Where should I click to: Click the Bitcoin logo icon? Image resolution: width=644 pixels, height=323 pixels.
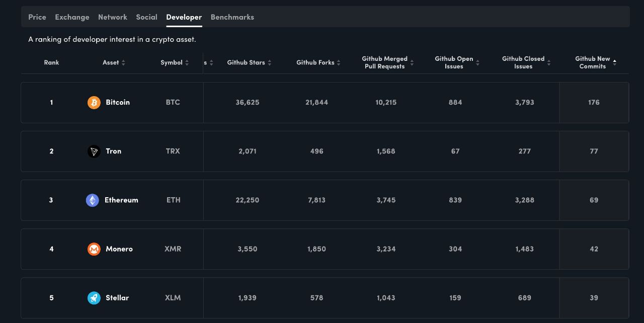[x=94, y=103]
